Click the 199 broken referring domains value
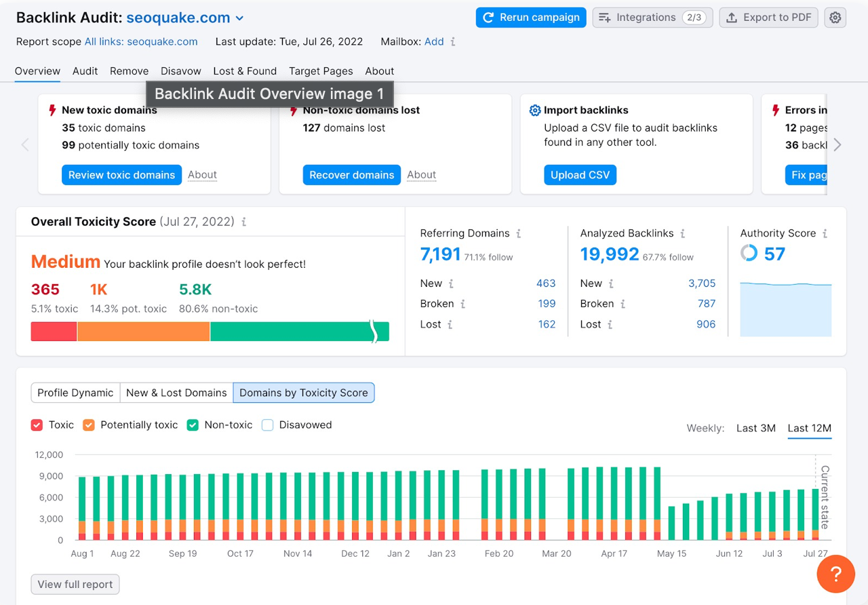Viewport: 868px width, 605px height. 547,304
